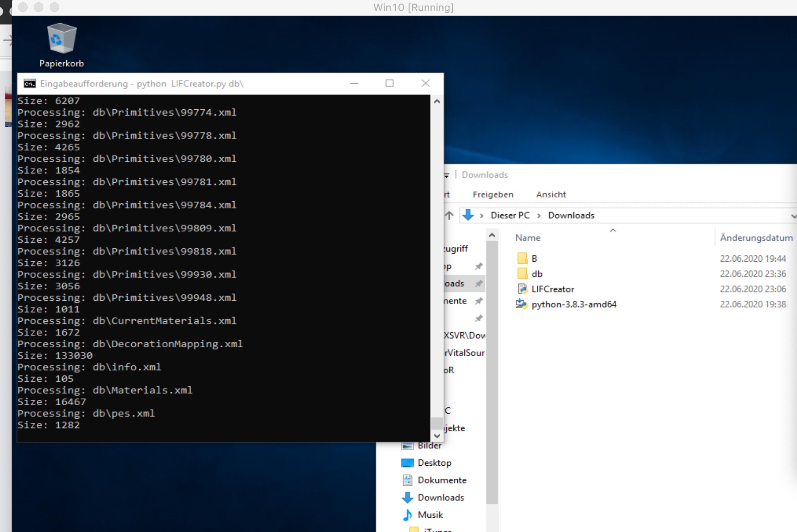Click the Explorer up-arrow navigation button

pyautogui.click(x=449, y=215)
